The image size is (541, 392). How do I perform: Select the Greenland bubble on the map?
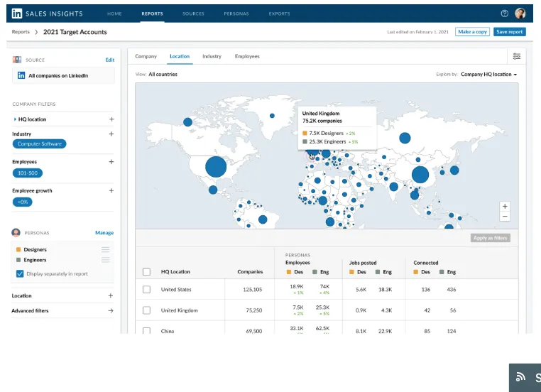click(272, 116)
